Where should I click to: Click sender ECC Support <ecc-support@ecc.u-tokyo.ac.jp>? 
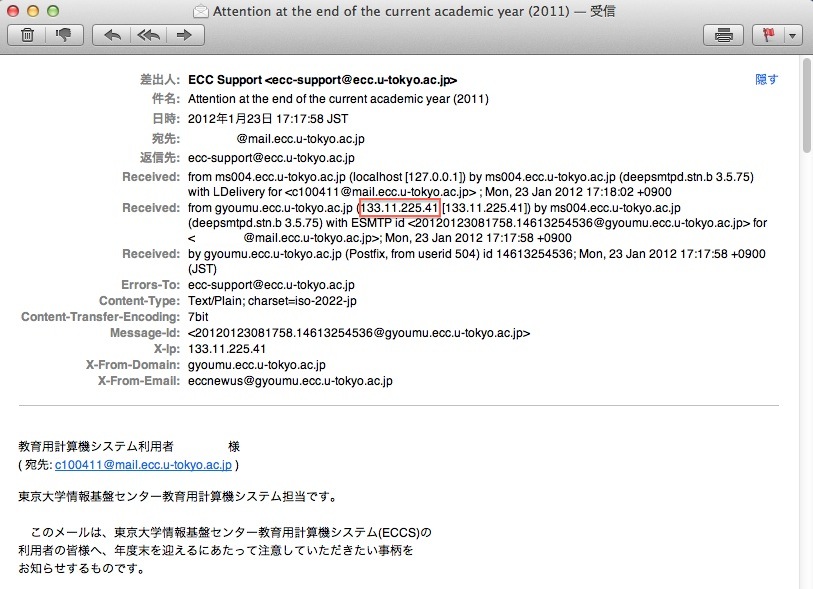point(322,80)
